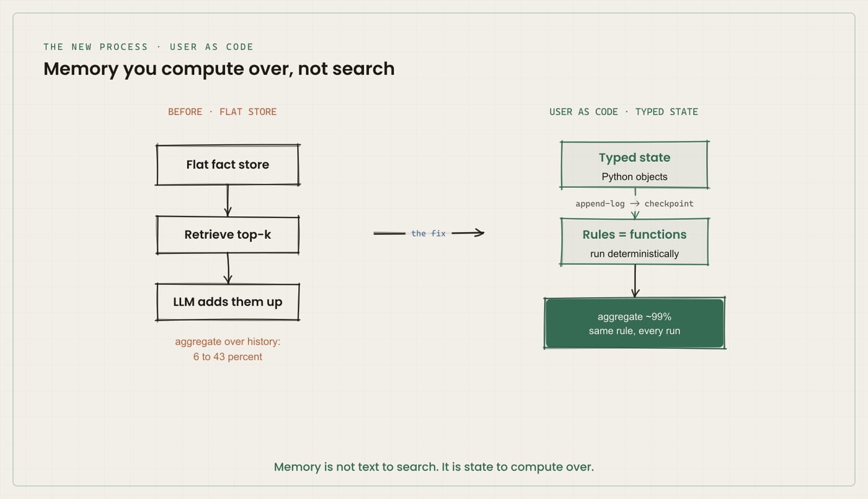Click the 'run deterministically' subtitle
This screenshot has width=868, height=499.
pyautogui.click(x=634, y=254)
